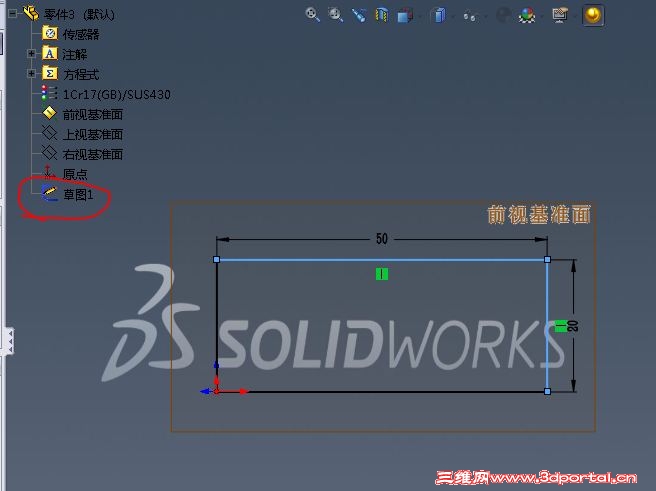This screenshot has height=491, width=656.
Task: Open the Display Style icon
Action: [438, 15]
